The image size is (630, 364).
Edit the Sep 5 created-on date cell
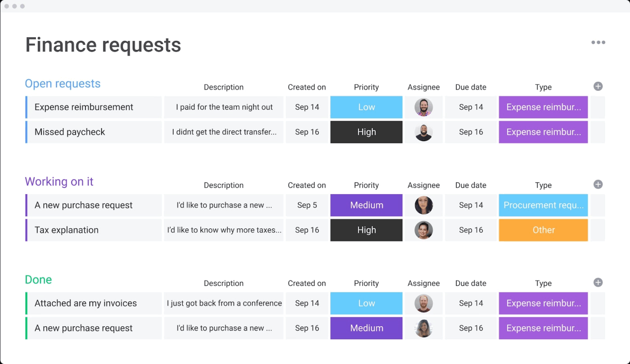(x=307, y=205)
